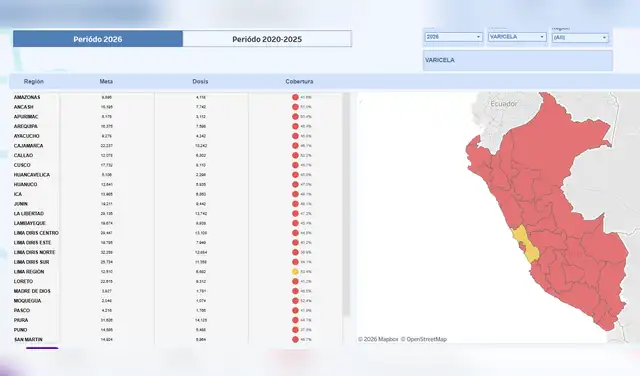
Task: Click the red coverage dot for LORETO
Action: point(295,282)
